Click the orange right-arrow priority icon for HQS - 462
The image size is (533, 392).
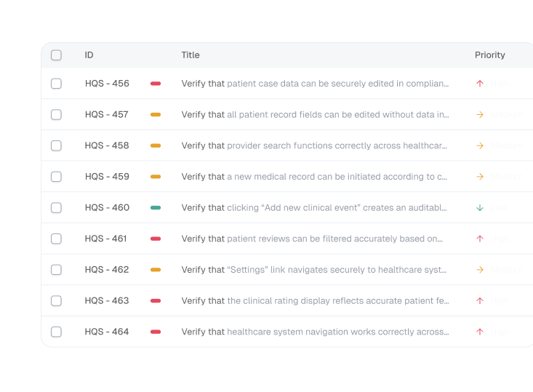[x=480, y=270]
